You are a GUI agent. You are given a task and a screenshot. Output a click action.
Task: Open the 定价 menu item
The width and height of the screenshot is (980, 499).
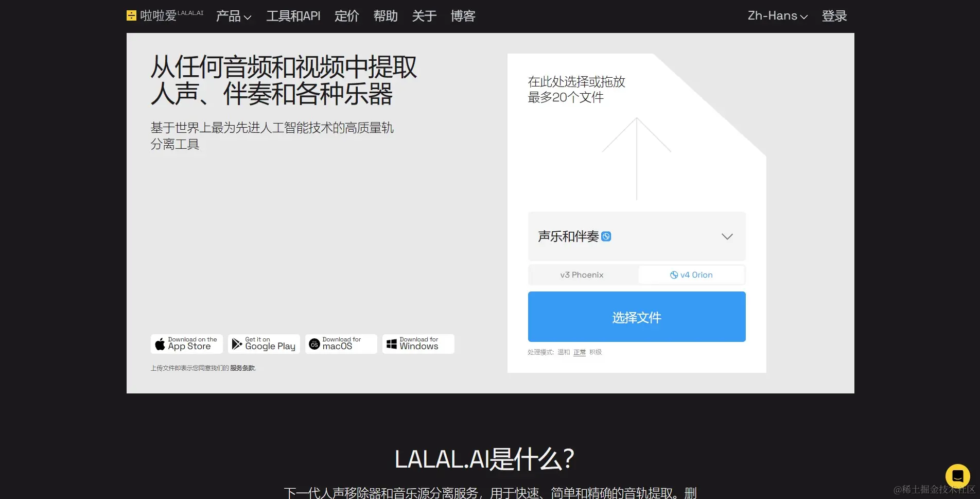point(346,16)
